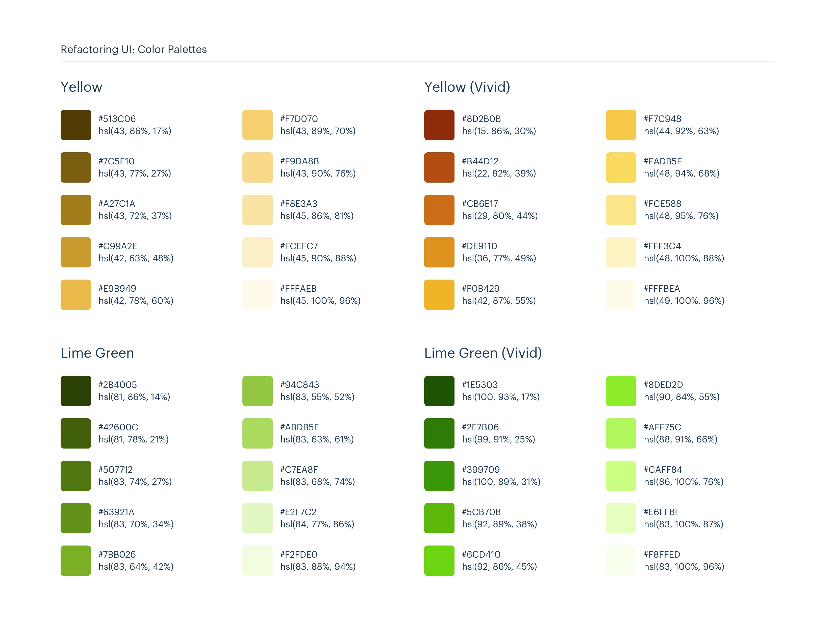The height and width of the screenshot is (644, 833).
Task: Click the Refactoring UI: Color Palettes title
Action: tap(134, 49)
